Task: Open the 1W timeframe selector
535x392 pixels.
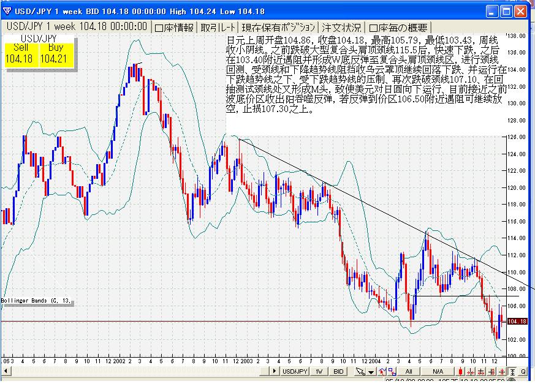Action: pyautogui.click(x=319, y=371)
